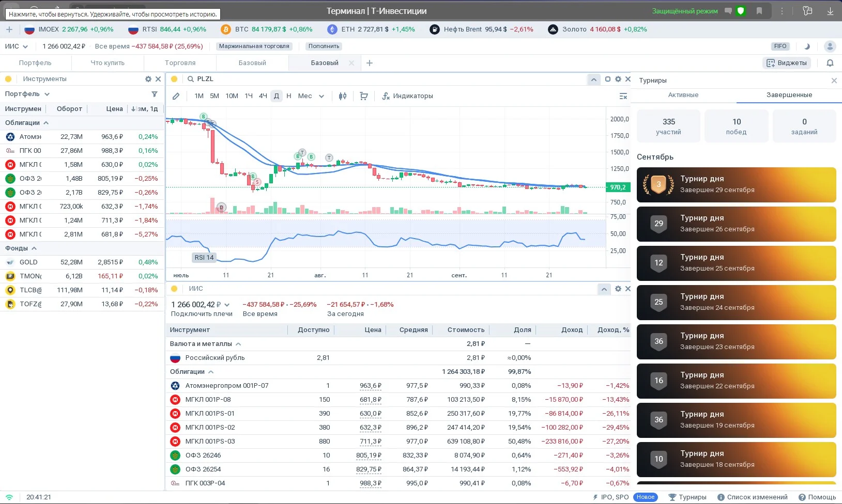Viewport: 842px width, 504px height.
Task: Open Турнир дня завершен 29 сентября card
Action: 736,185
